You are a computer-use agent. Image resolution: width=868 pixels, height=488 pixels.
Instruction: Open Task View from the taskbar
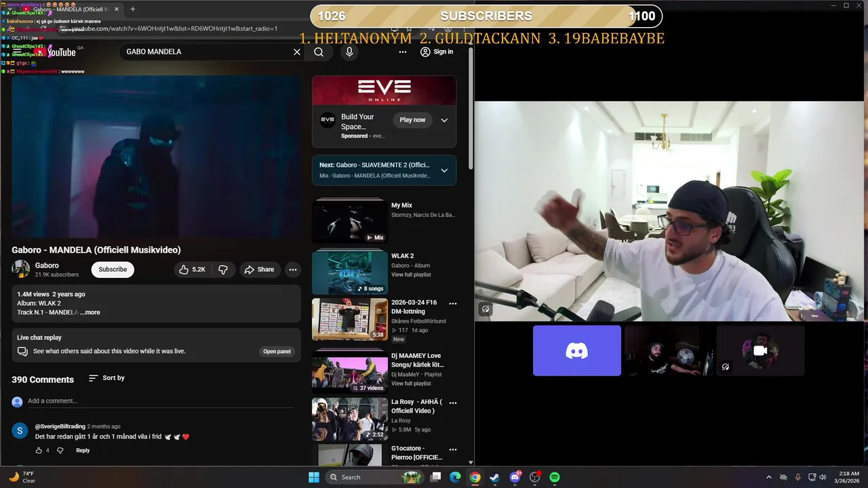coord(436,477)
